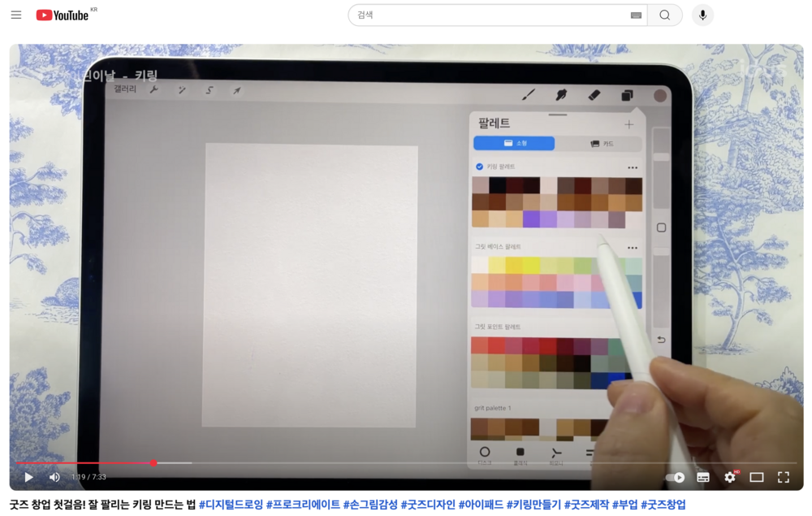
Task: Start voice search with microphone
Action: pyautogui.click(x=702, y=15)
